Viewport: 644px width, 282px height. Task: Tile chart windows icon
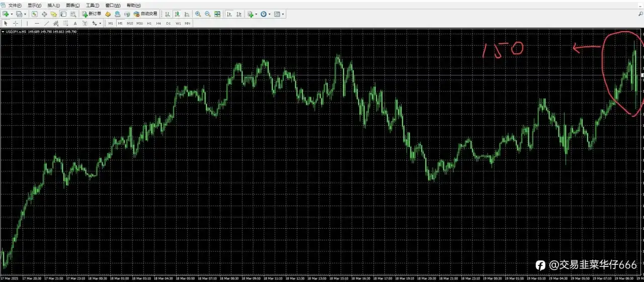point(217,14)
